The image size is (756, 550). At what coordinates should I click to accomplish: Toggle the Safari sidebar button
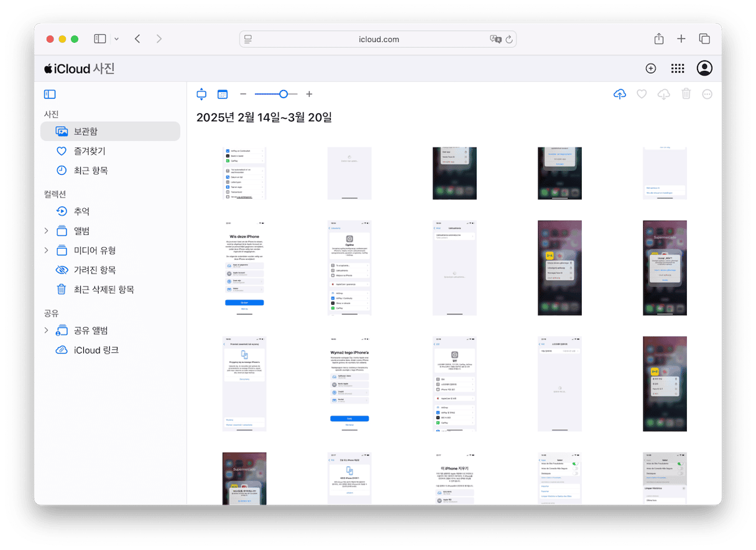[100, 39]
